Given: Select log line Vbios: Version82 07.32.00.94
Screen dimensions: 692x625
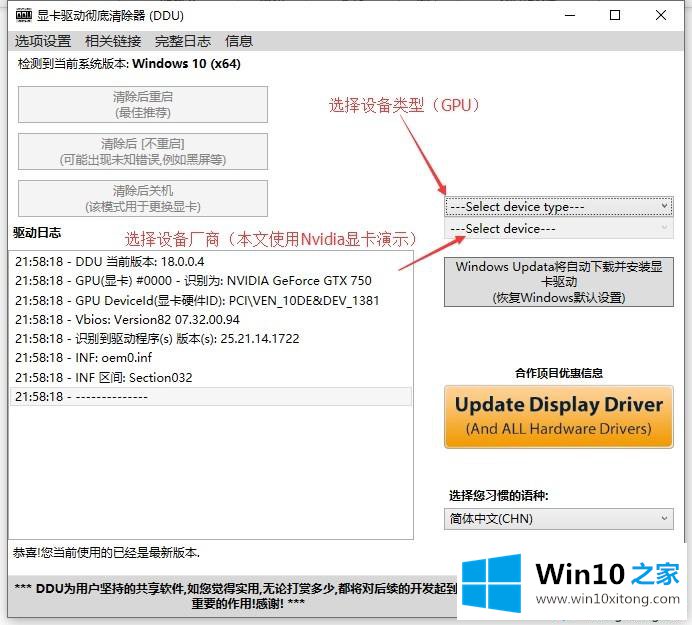Looking at the screenshot, I should [x=211, y=320].
